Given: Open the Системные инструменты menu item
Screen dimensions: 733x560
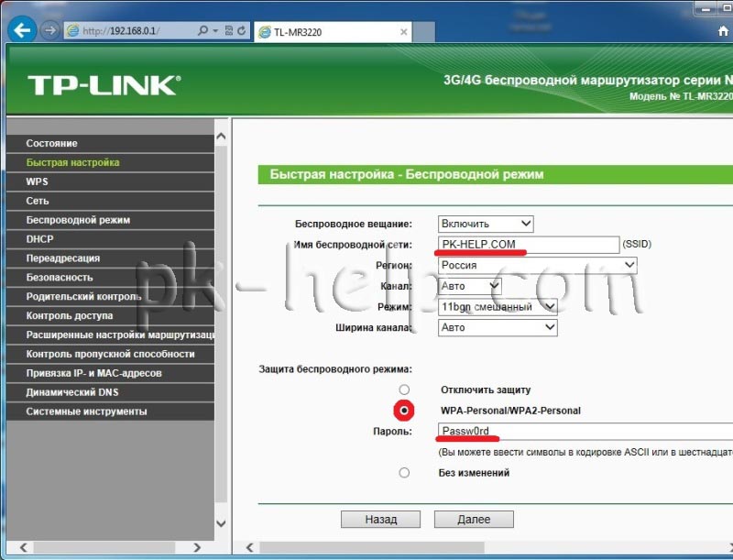Looking at the screenshot, I should click(110, 412).
